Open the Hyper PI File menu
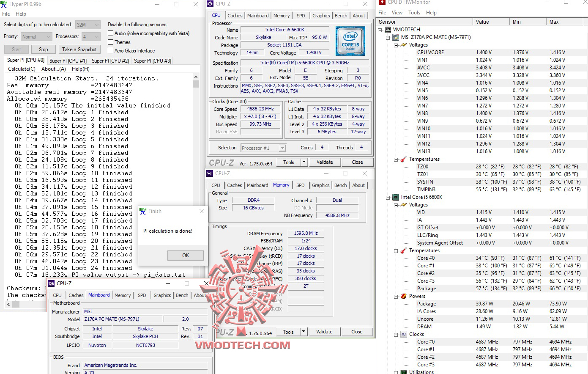 6,14
